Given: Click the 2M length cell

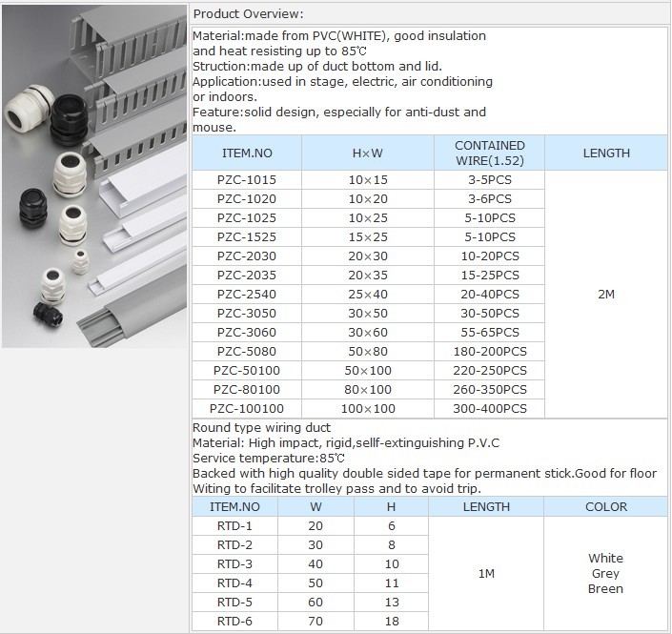Looking at the screenshot, I should click(x=606, y=295).
